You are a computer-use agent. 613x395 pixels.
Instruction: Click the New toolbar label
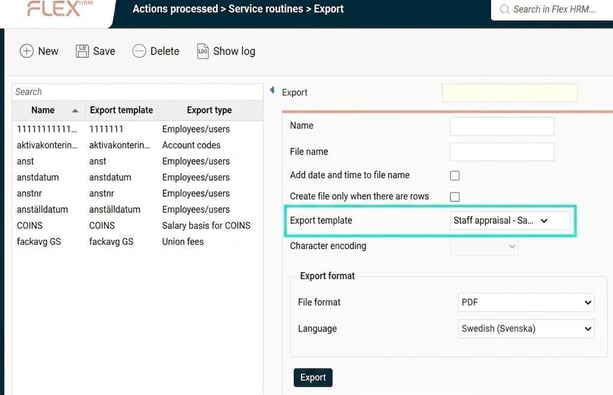click(x=48, y=51)
